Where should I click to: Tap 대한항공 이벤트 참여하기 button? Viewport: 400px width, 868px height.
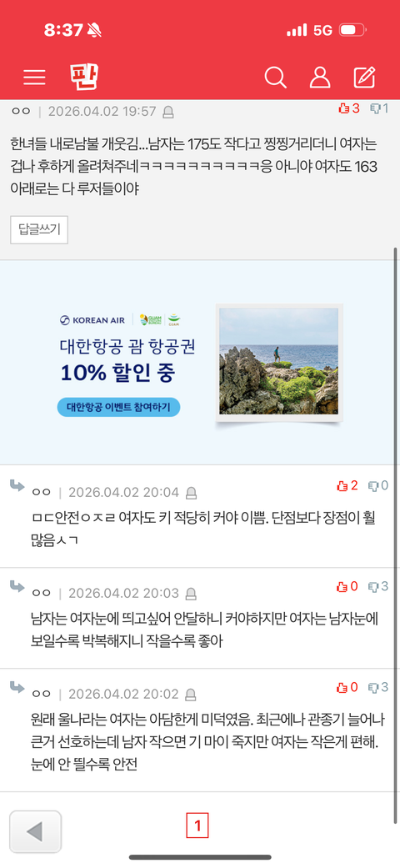click(118, 408)
